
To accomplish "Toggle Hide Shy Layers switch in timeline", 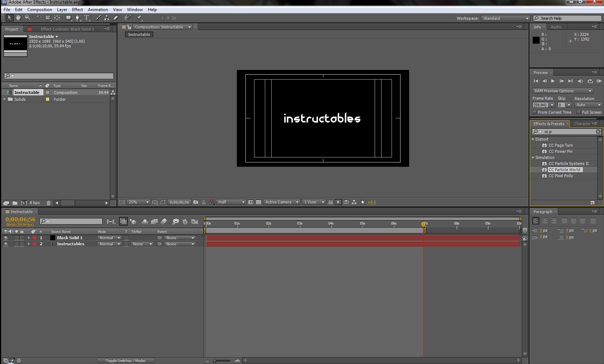I will (145, 222).
